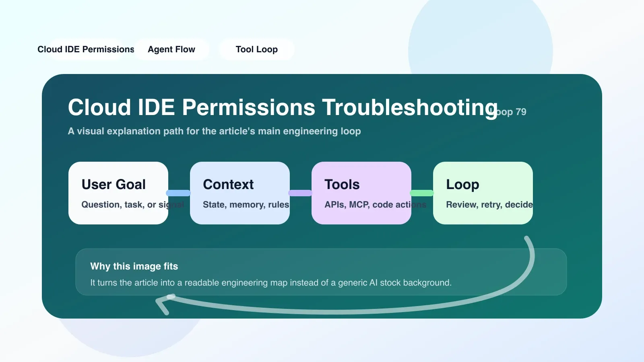Open the Agent Flow pill
This screenshot has width=644, height=362.
coord(171,49)
